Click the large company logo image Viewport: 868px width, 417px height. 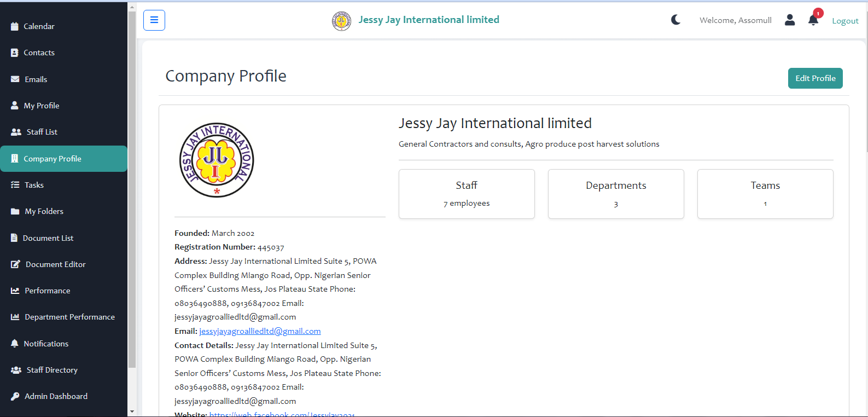217,160
